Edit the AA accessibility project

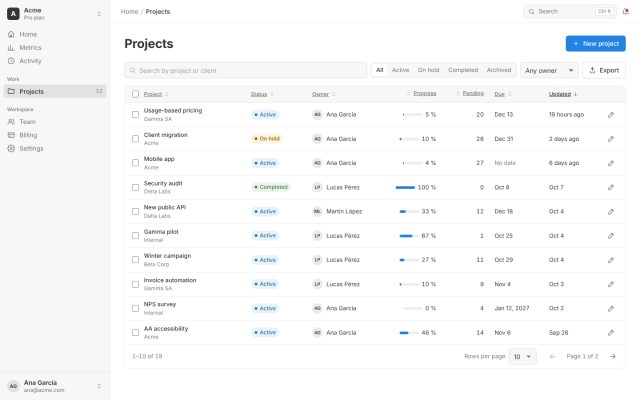[x=611, y=333]
